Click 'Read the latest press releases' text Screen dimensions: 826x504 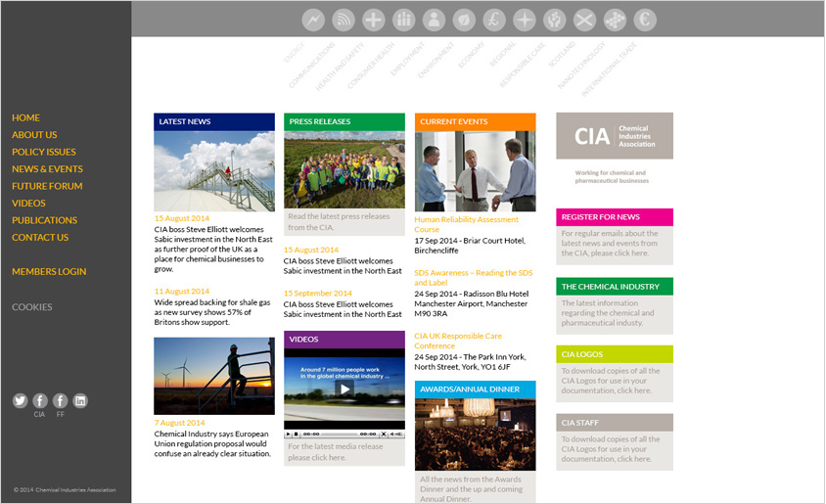pos(339,222)
